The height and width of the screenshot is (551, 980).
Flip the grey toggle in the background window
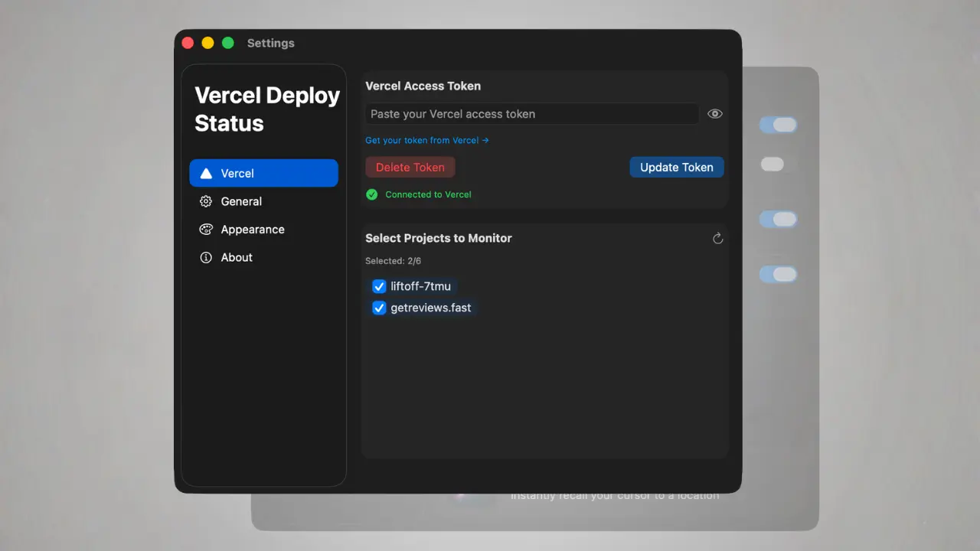[x=772, y=164]
